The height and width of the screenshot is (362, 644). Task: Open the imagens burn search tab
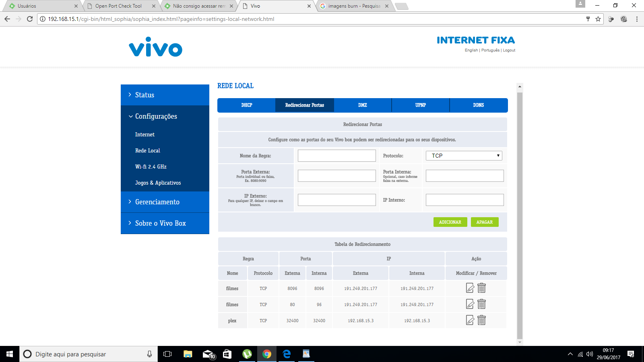(354, 6)
